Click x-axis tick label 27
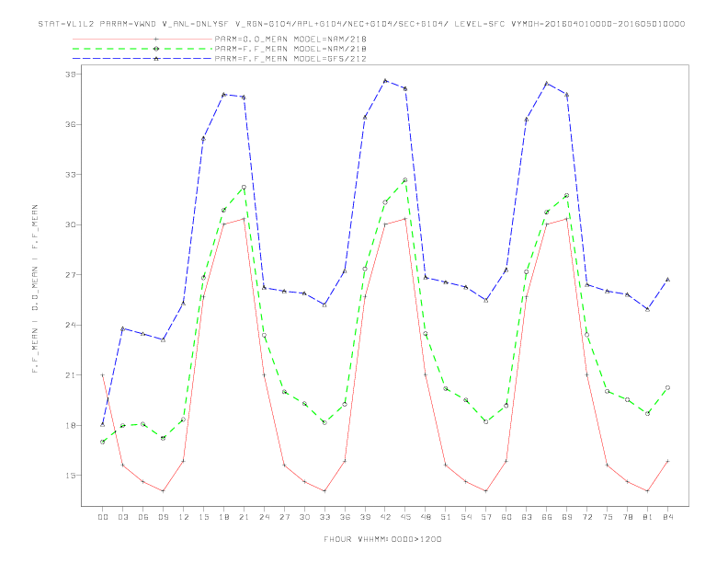This screenshot has height=563, width=728. click(x=284, y=517)
